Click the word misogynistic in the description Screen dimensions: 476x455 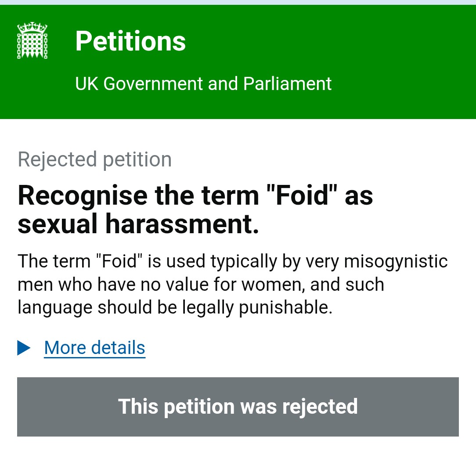396,262
